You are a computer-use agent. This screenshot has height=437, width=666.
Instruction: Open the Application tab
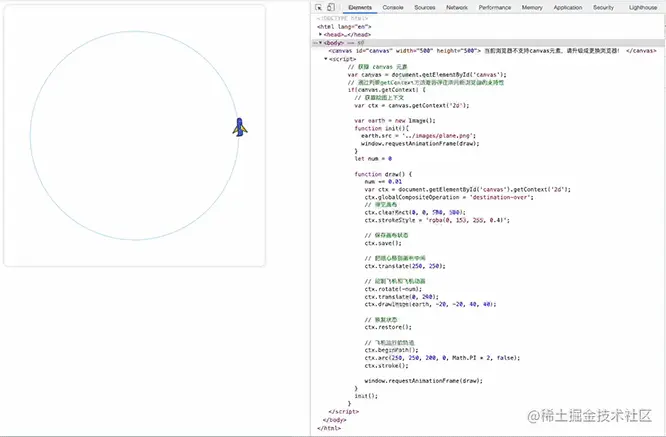pyautogui.click(x=567, y=8)
